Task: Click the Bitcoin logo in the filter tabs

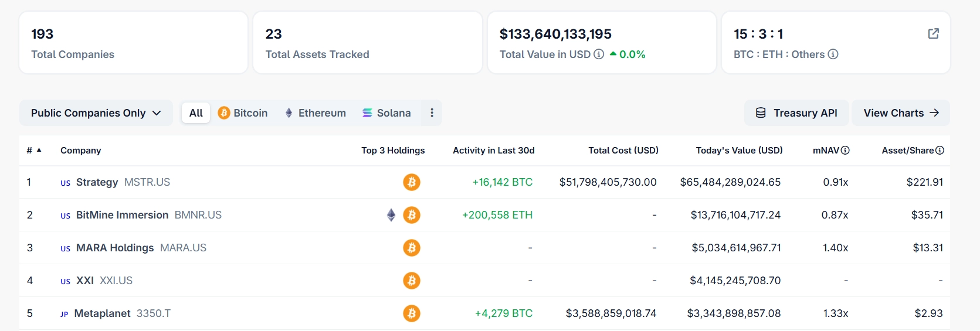Action: tap(223, 113)
